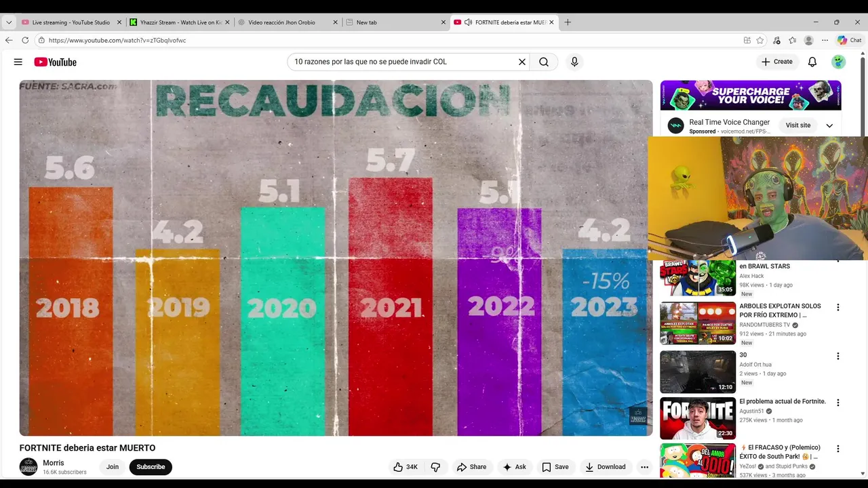Switch to Live streaming YouTube Studio tab
The height and width of the screenshot is (488, 868).
pos(71,22)
